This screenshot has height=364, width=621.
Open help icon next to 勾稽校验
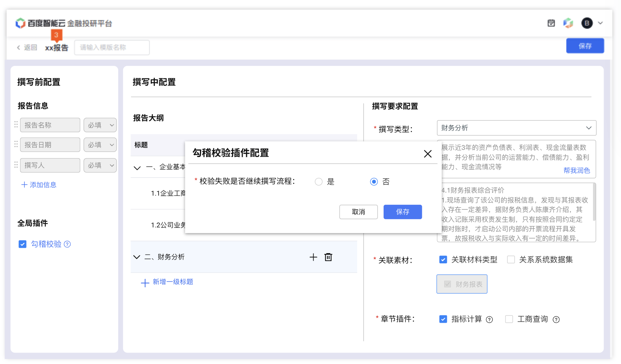tap(67, 244)
